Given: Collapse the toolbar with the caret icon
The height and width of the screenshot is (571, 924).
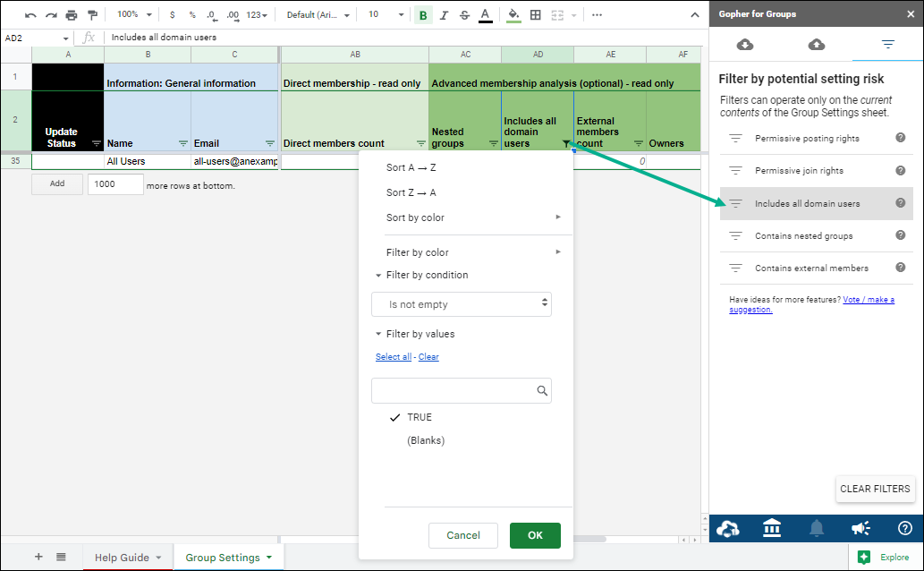Looking at the screenshot, I should (695, 15).
